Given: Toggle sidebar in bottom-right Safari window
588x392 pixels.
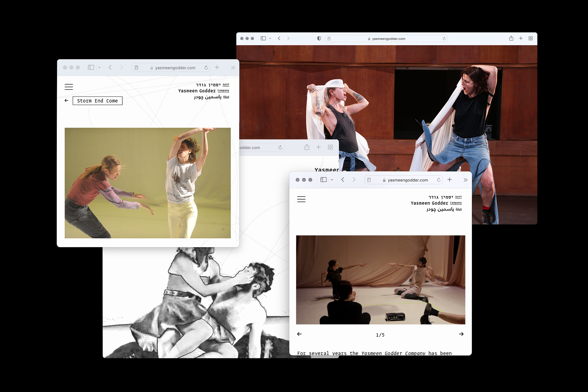Looking at the screenshot, I should 323,180.
